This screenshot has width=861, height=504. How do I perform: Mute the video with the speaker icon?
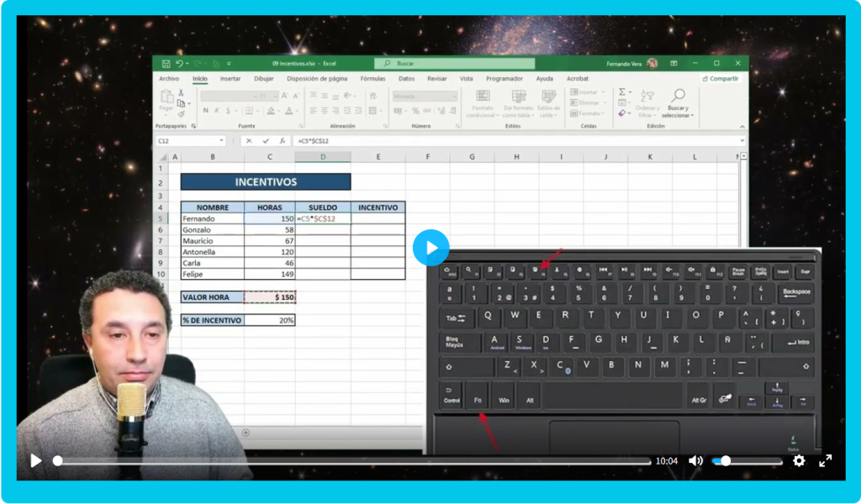click(695, 460)
